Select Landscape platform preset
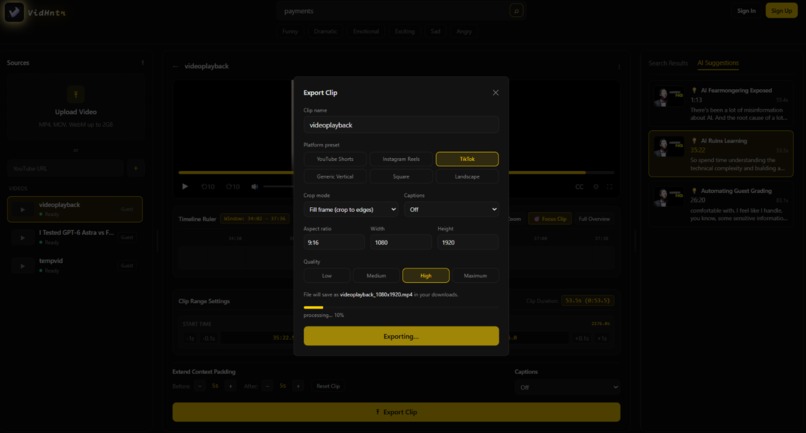Screen dimensions: 806x433 pyautogui.click(x=467, y=176)
